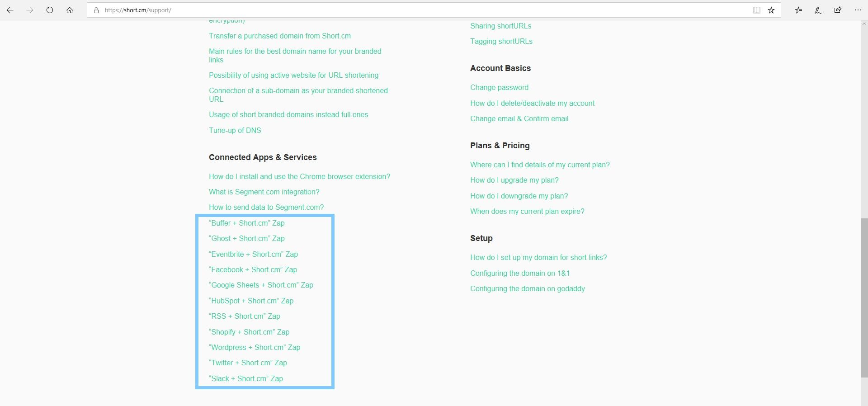Open Change email & Confirm email link

point(519,118)
